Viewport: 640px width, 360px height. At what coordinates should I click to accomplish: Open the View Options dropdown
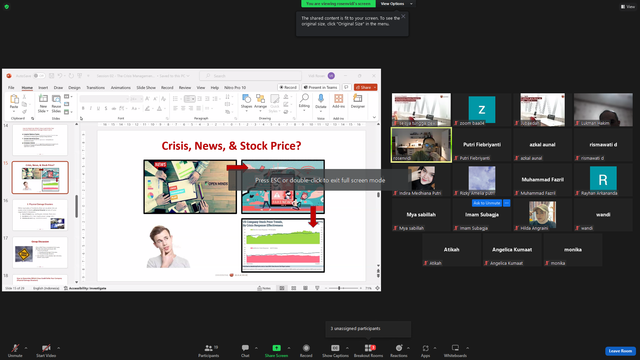point(396,4)
